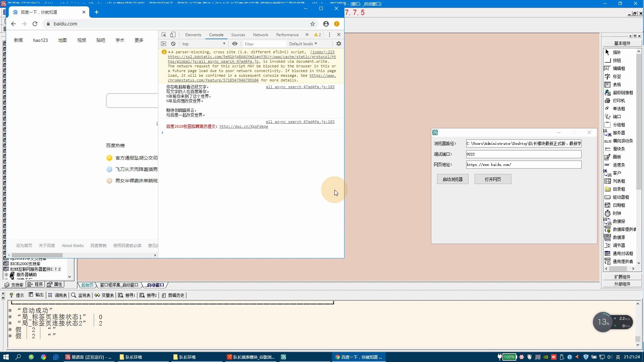Switch to the Sources tab

[x=238, y=35]
